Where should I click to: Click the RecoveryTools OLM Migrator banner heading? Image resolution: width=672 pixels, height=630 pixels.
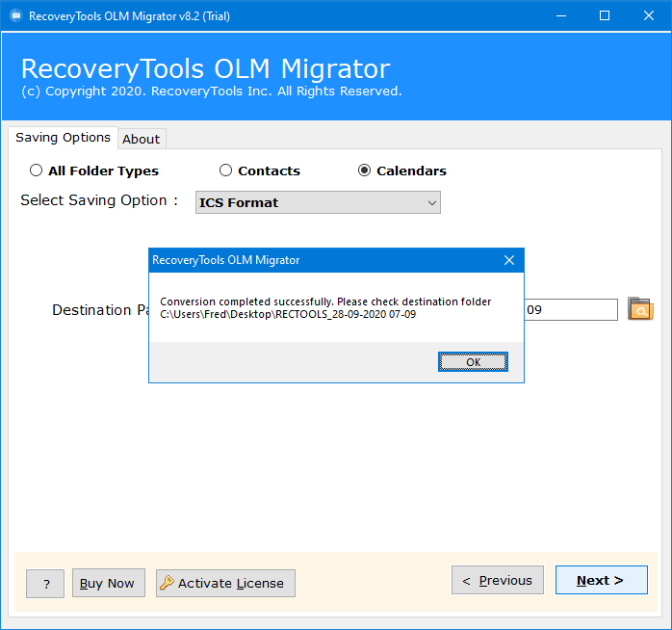pyautogui.click(x=206, y=68)
